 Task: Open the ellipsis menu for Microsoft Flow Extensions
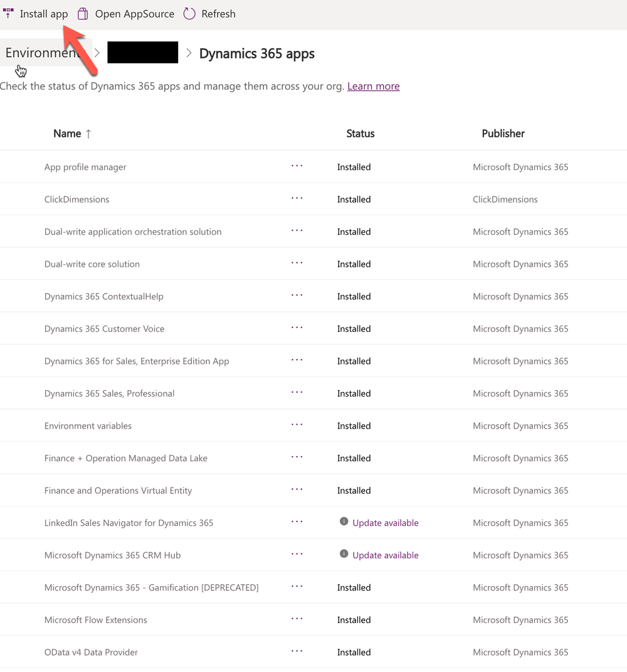[x=297, y=619]
